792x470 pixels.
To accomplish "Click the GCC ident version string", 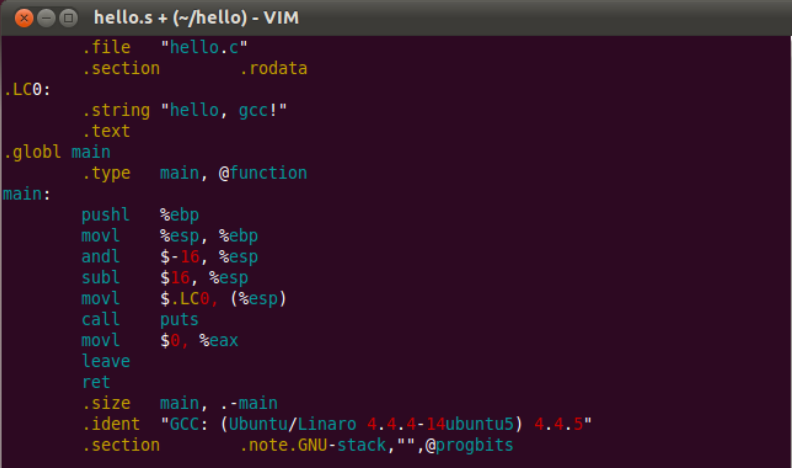I will pos(376,424).
